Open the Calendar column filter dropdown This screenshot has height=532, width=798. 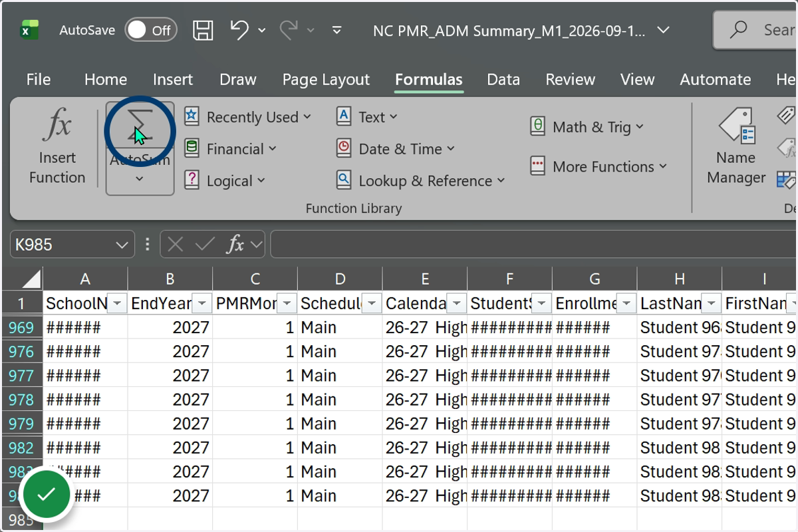[x=457, y=304]
